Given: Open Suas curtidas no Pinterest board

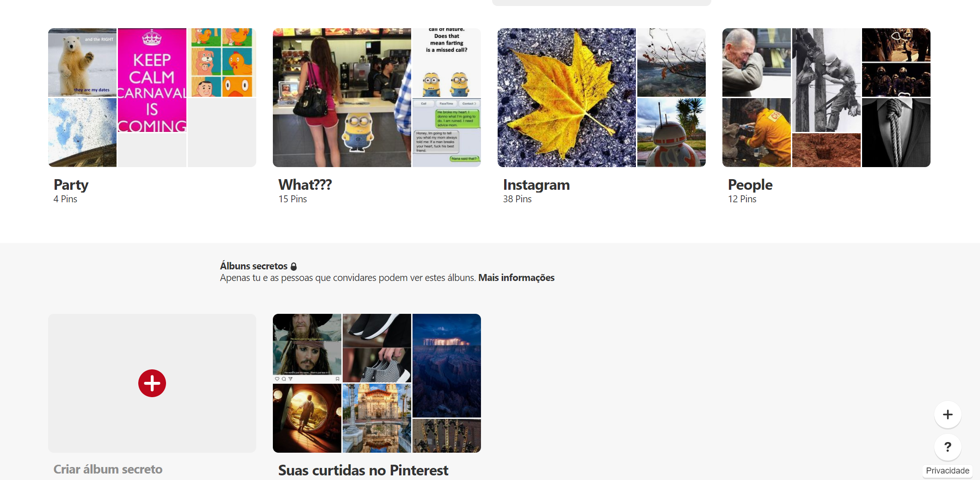Looking at the screenshot, I should [363, 470].
